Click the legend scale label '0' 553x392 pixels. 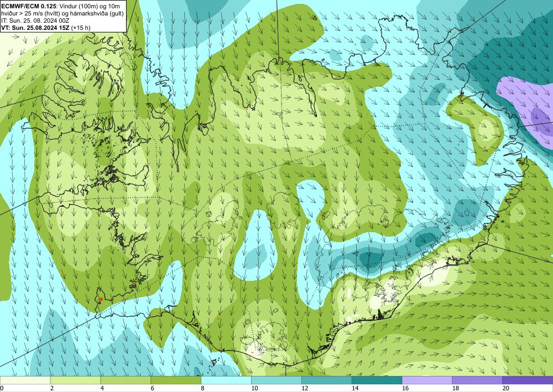[x=2, y=389]
